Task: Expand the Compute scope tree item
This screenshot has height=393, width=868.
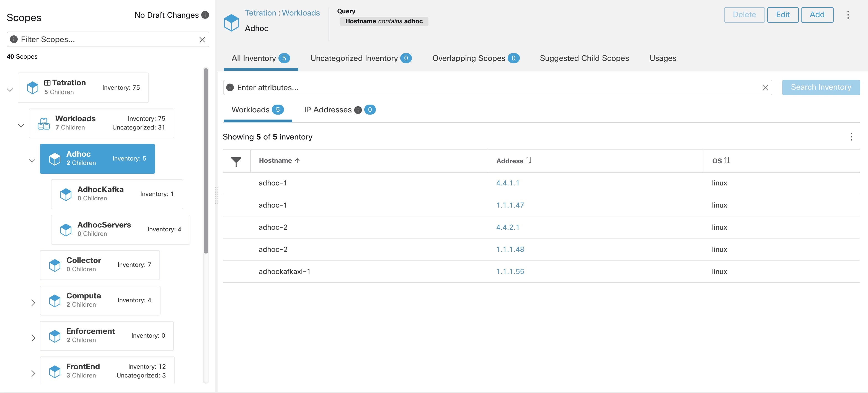Action: coord(33,302)
